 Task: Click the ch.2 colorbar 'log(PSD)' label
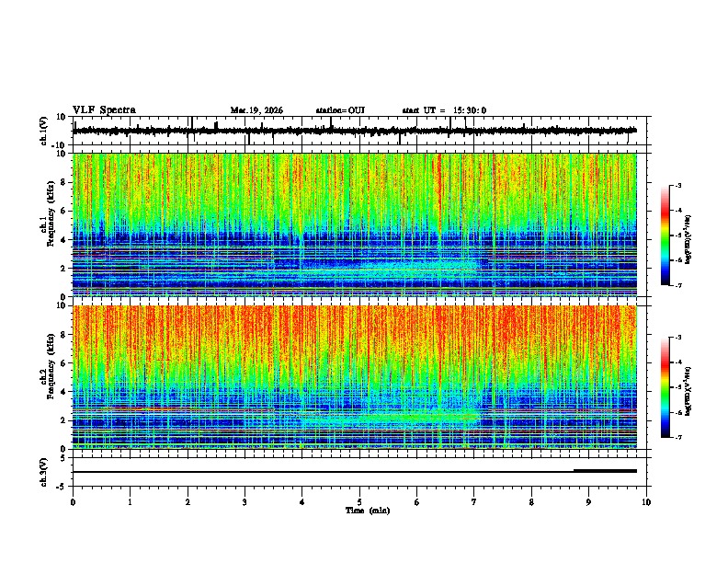(x=688, y=392)
